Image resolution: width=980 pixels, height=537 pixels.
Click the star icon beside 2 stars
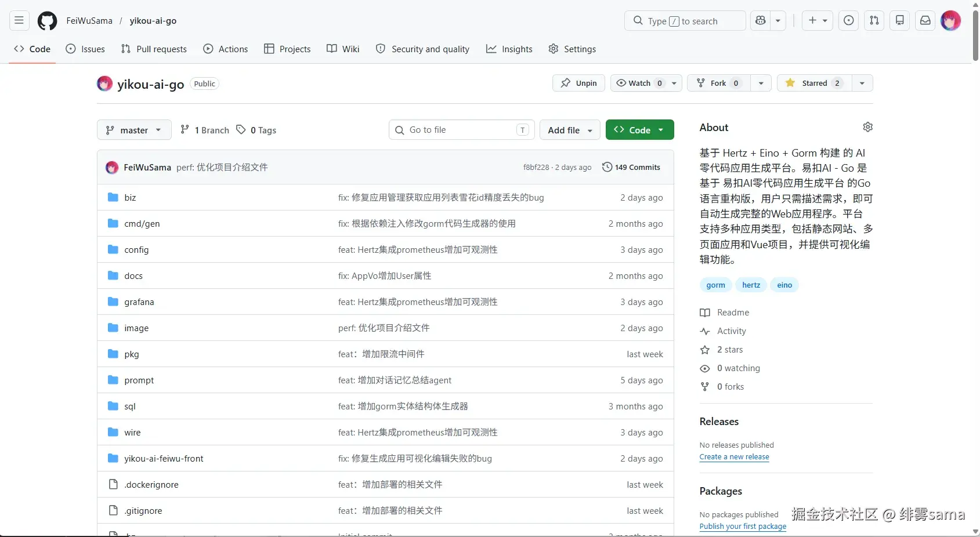[x=705, y=350]
